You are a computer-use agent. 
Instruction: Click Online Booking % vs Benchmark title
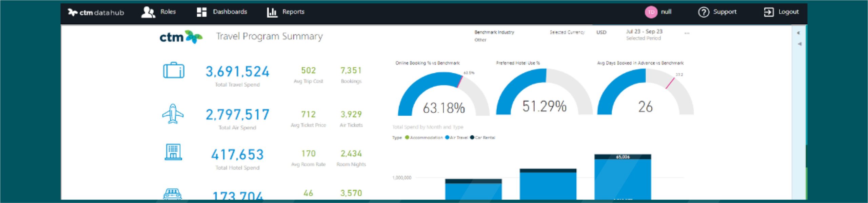[428, 63]
